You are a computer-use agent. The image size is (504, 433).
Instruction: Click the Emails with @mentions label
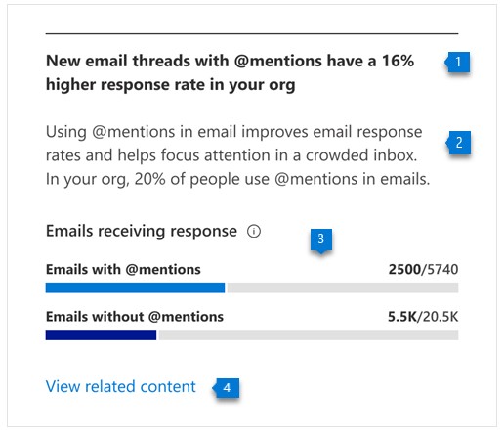[x=123, y=270]
